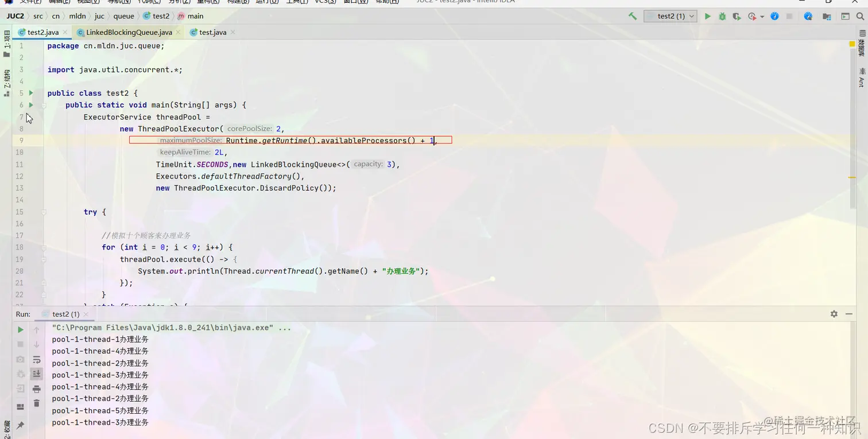Toggle scroll-to-end in the Run console
Screen dimensions: 868x439
36,374
